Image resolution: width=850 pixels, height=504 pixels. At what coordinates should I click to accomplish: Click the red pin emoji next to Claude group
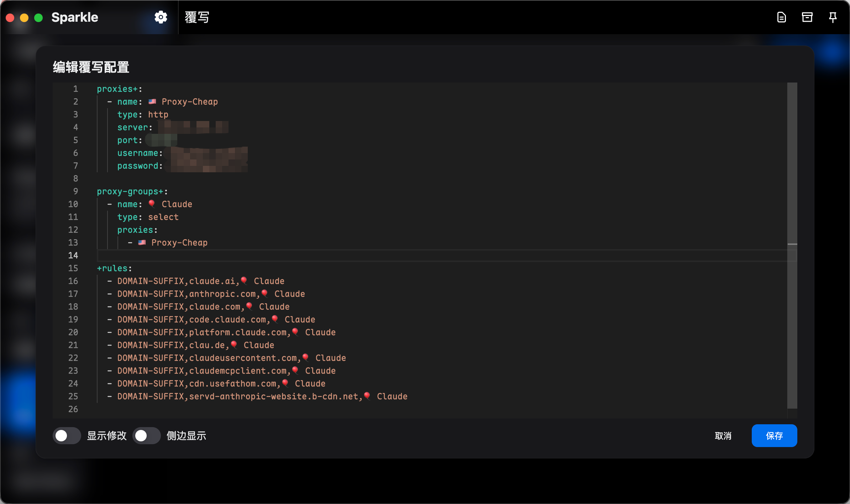(152, 204)
